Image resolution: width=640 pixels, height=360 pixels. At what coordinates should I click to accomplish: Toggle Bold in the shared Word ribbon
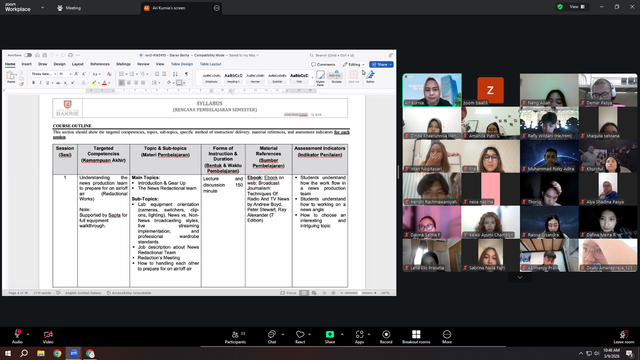(x=33, y=83)
